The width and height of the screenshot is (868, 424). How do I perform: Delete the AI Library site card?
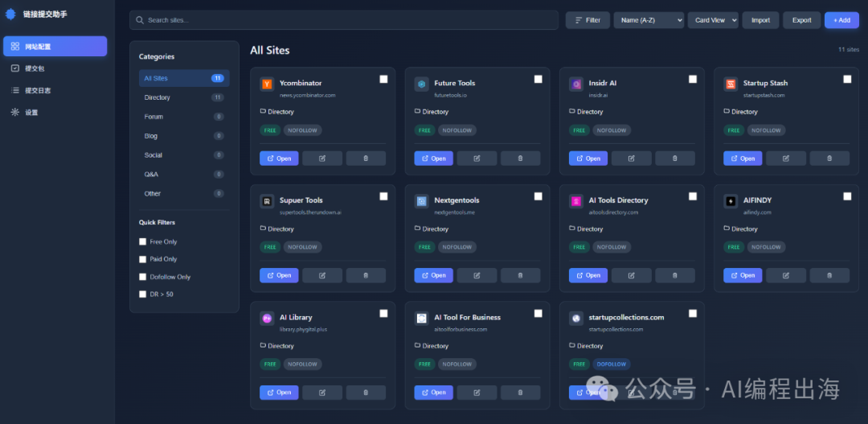click(x=366, y=393)
